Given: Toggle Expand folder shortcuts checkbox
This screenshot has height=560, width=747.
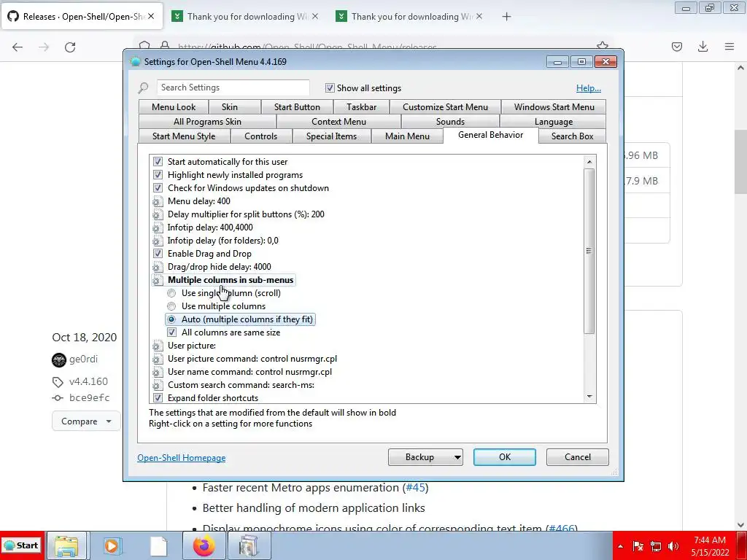Looking at the screenshot, I should [158, 398].
